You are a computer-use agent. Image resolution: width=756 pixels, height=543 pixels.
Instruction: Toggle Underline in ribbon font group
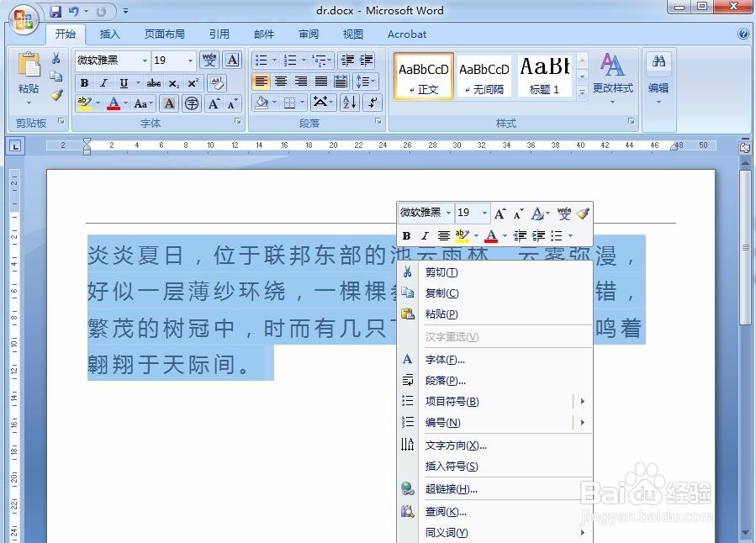(x=124, y=83)
